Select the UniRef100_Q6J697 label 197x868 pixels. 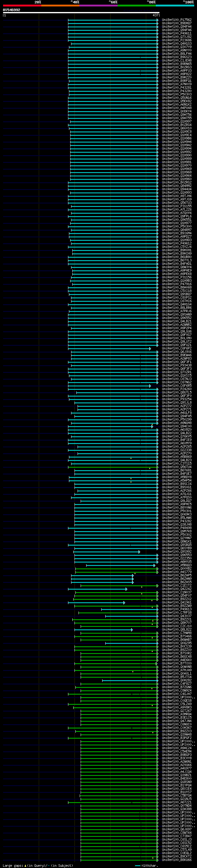pyautogui.click(x=176, y=829)
